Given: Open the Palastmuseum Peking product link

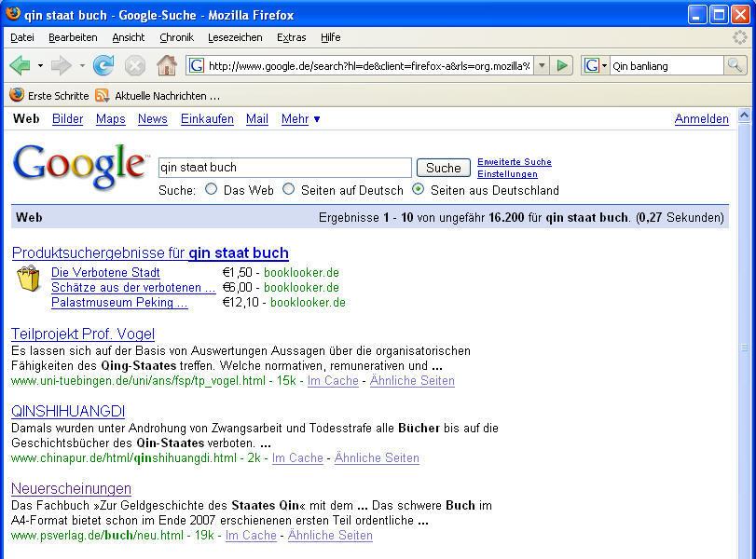Looking at the screenshot, I should pos(119,302).
